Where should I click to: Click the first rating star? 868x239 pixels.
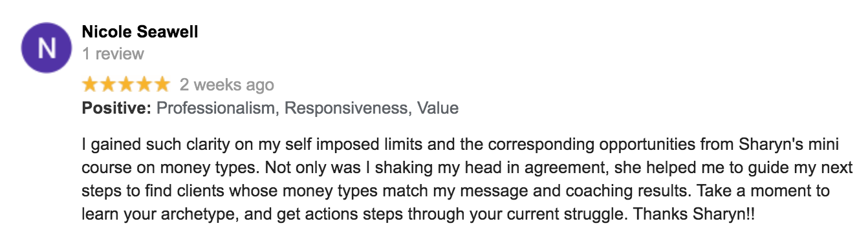pos(91,85)
